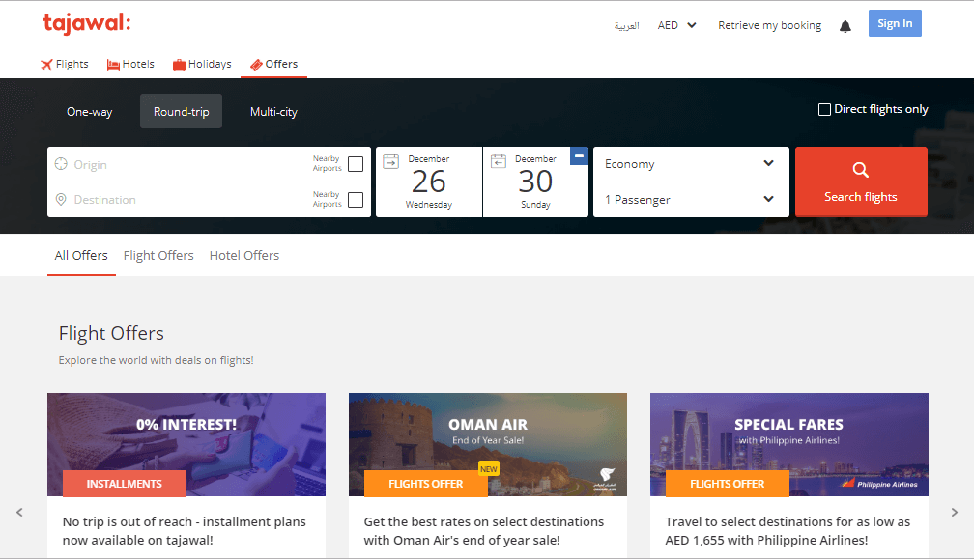This screenshot has height=560, width=974.
Task: Click the Sign In button
Action: coord(894,24)
